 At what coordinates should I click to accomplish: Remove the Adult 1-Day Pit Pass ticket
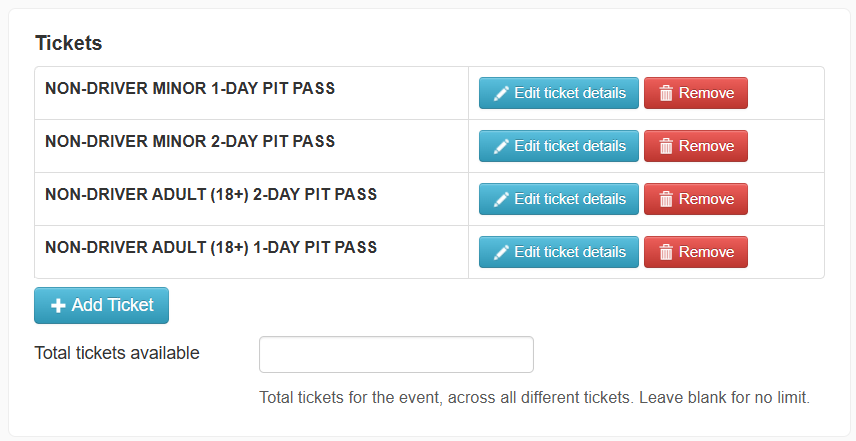pyautogui.click(x=696, y=252)
